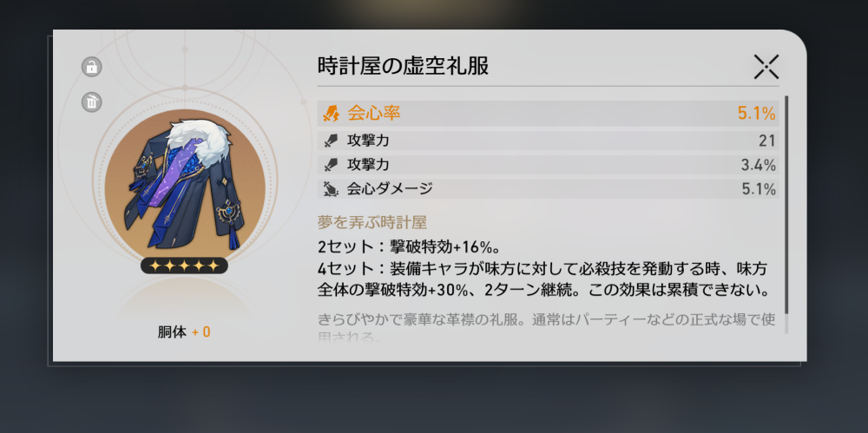Screen dimensions: 868x433
Task: Click the 4セット effect description text
Action: (x=544, y=279)
